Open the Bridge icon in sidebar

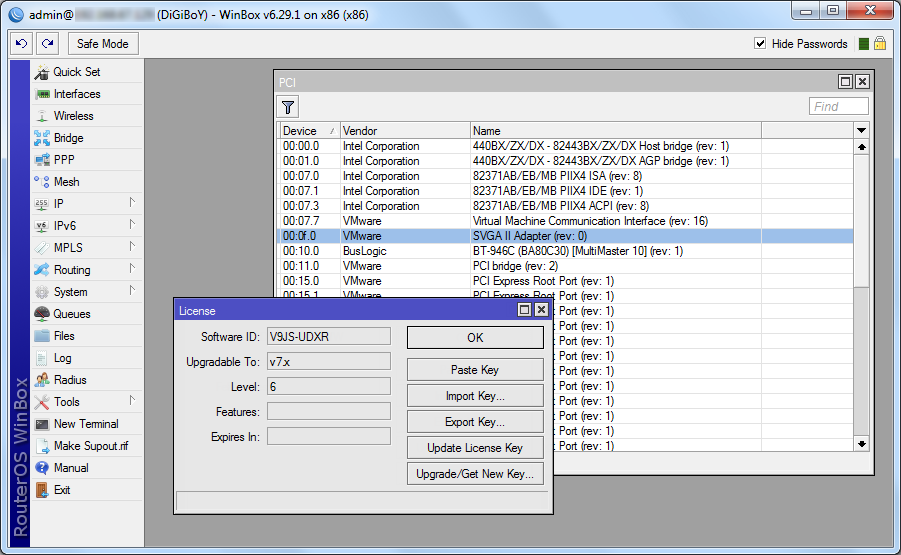point(42,138)
